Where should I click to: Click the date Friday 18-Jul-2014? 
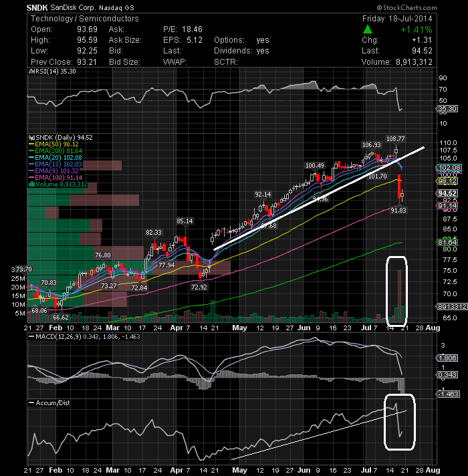coord(397,19)
